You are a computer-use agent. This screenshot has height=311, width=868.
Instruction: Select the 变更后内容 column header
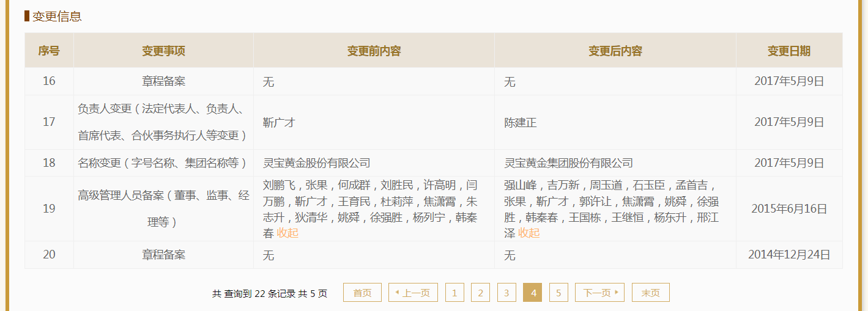[x=615, y=51]
